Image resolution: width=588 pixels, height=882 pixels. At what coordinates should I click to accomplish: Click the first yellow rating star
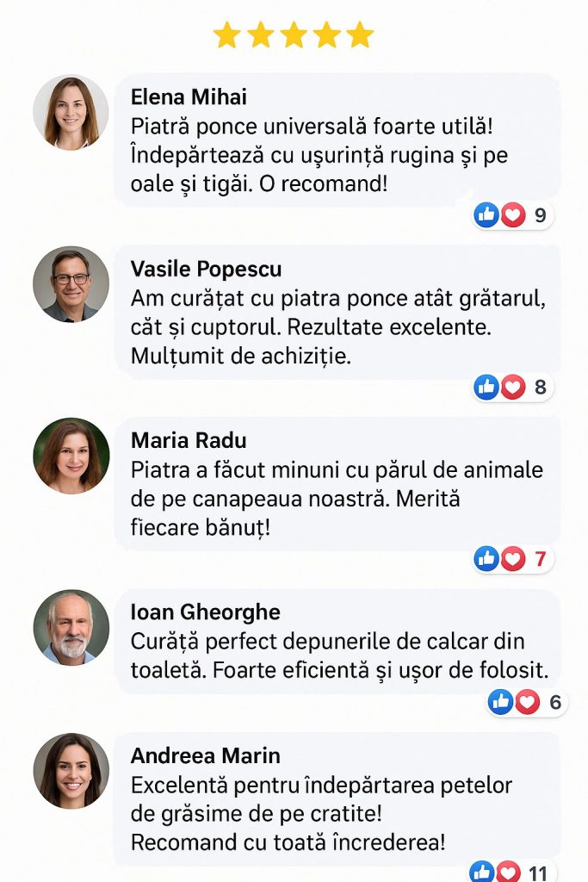coord(226,35)
